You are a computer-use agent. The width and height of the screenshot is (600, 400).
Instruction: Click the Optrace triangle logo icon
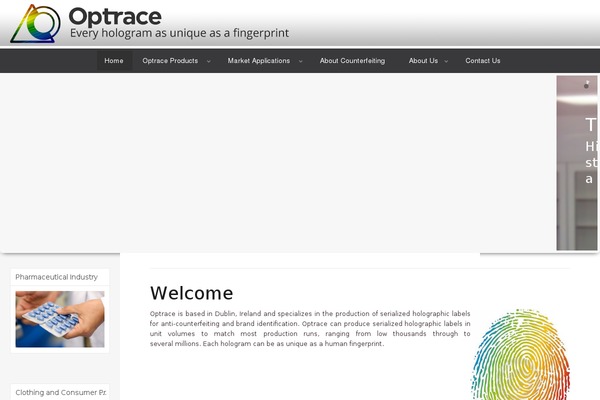pos(35,23)
